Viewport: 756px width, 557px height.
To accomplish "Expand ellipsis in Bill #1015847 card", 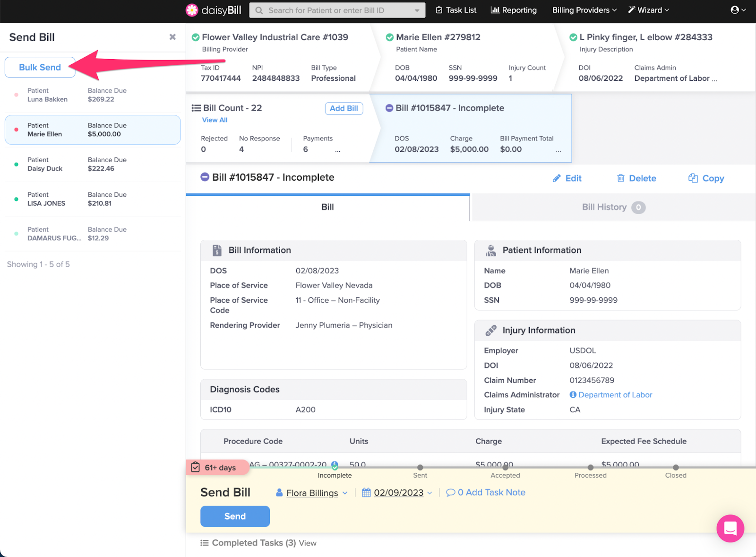I will point(558,151).
